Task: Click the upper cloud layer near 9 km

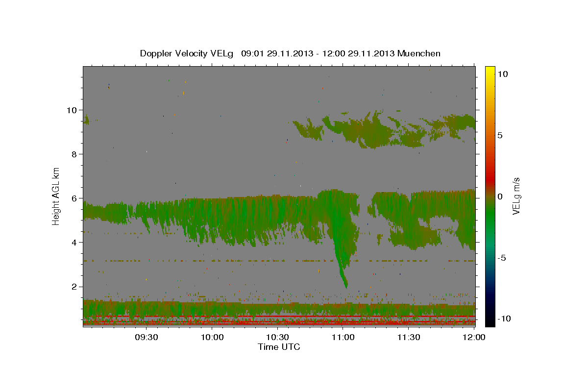Action: 385,130
